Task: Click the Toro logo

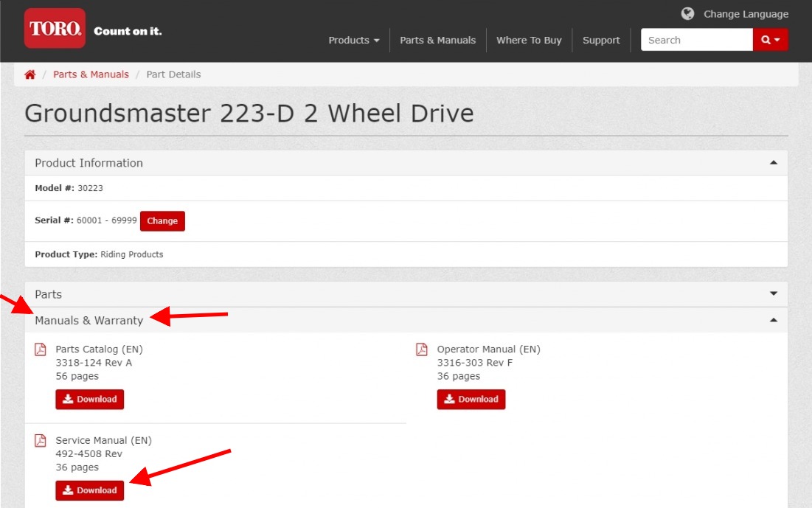Action: [55, 29]
